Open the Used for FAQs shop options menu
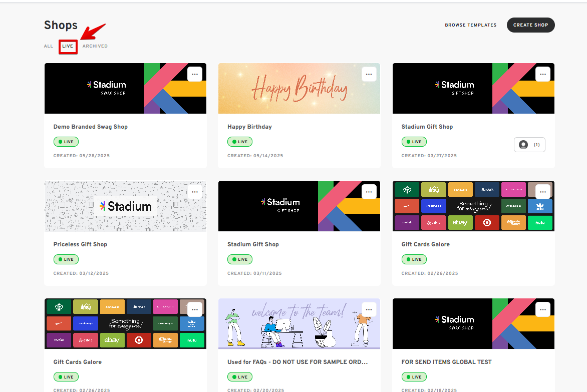This screenshot has width=587, height=392. [369, 309]
